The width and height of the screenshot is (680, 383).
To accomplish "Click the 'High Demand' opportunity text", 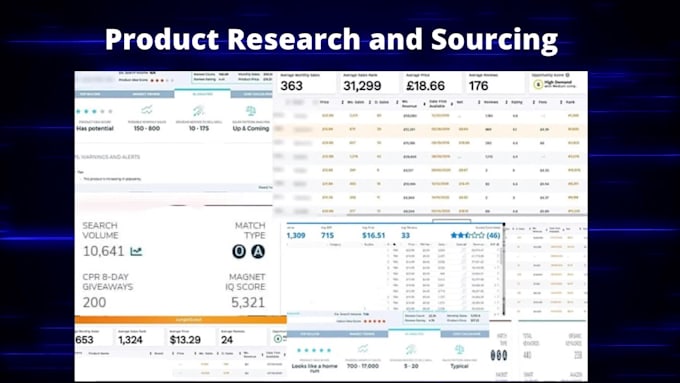I will 558,82.
